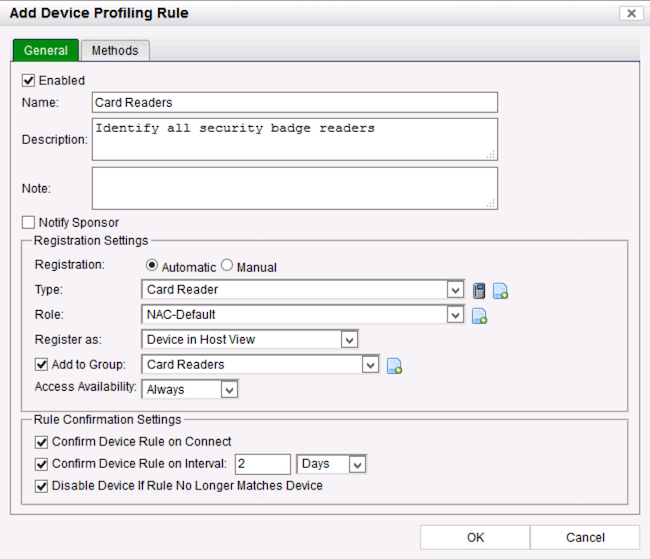Screen dimensions: 650x560
Task: Select the General tab
Action: pos(45,51)
